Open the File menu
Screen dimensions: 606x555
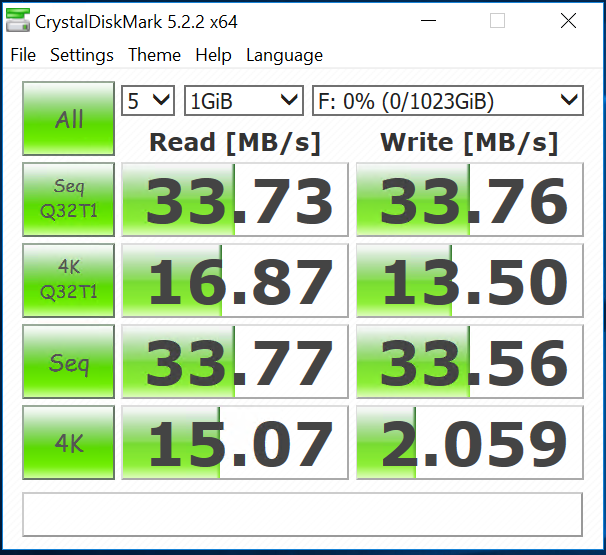pyautogui.click(x=23, y=55)
